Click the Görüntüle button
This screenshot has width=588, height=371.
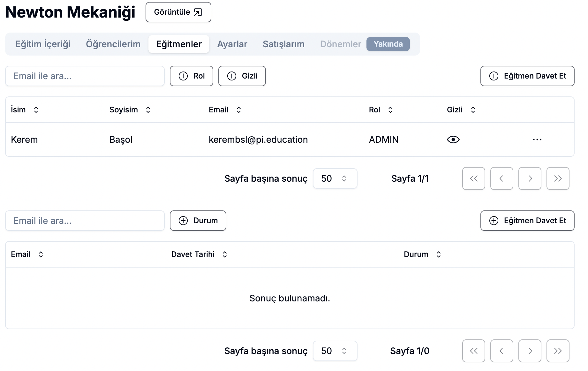click(x=178, y=12)
